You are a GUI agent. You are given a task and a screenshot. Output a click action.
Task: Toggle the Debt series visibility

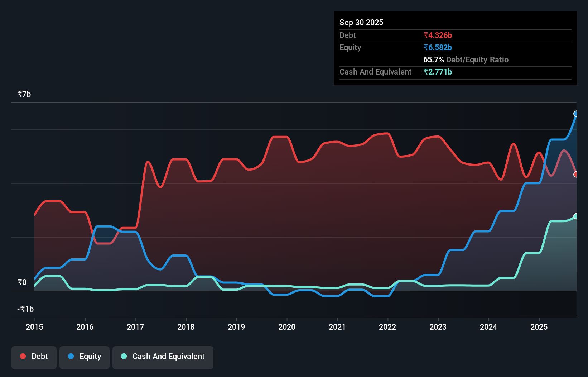(x=34, y=356)
